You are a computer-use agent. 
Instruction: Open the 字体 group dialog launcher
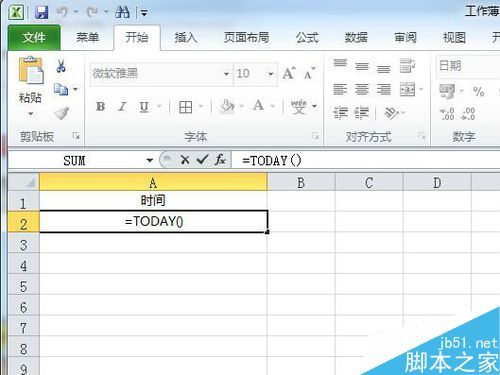click(315, 136)
